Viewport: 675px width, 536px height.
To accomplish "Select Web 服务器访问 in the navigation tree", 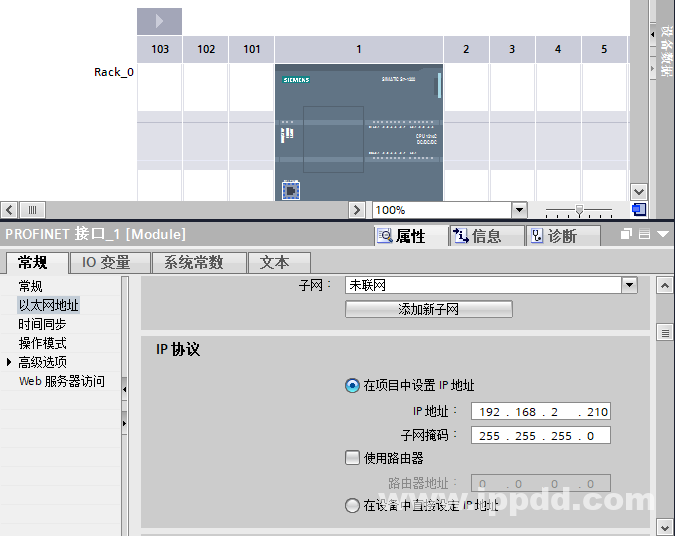I will click(x=62, y=381).
